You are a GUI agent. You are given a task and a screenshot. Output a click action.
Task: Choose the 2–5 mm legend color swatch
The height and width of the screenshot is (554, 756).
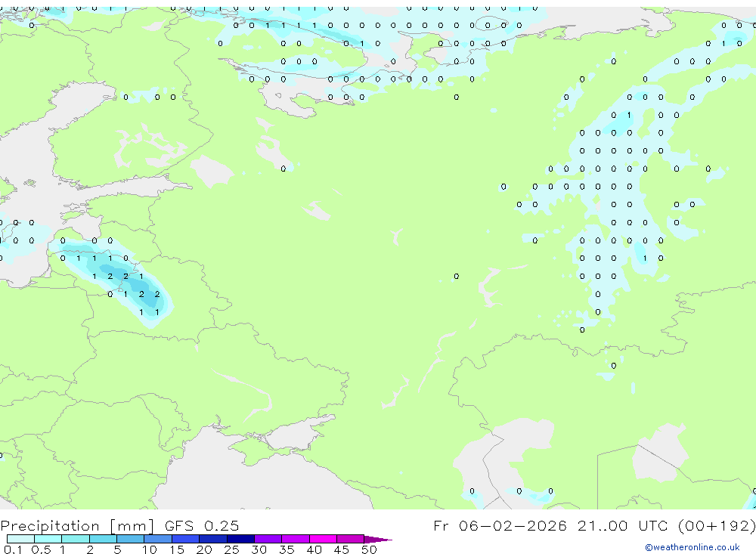pos(103,539)
